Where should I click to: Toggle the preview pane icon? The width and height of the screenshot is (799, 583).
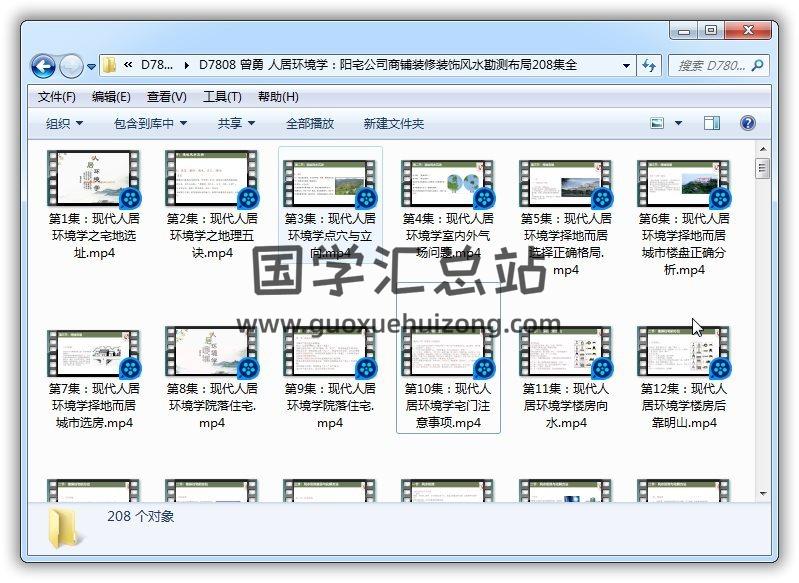(712, 123)
